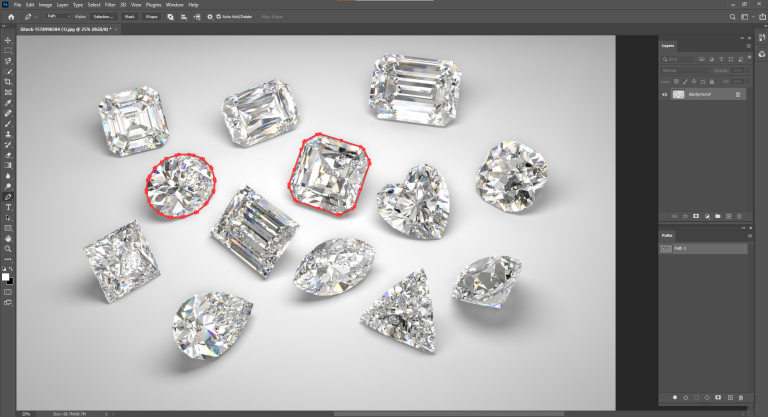Image resolution: width=768 pixels, height=417 pixels.
Task: Click the search icon at top right
Action: coord(732,17)
